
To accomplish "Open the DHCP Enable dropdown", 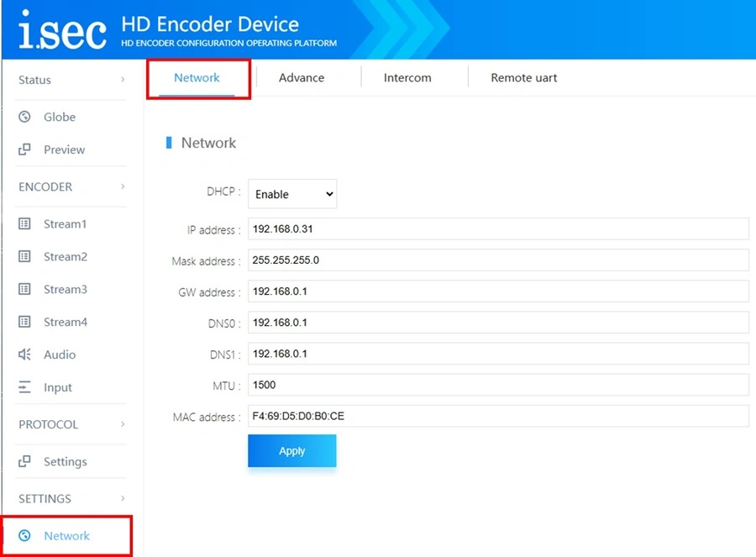I will (292, 194).
